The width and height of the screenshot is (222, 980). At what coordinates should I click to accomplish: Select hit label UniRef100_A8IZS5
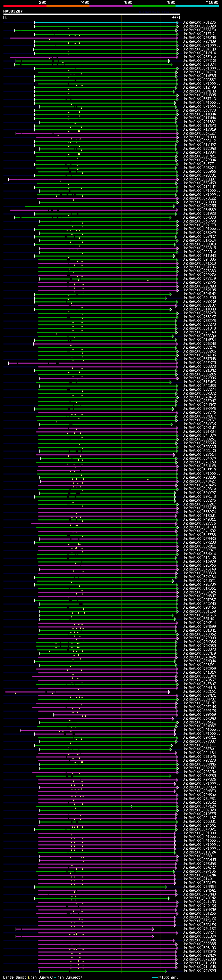coord(199,23)
